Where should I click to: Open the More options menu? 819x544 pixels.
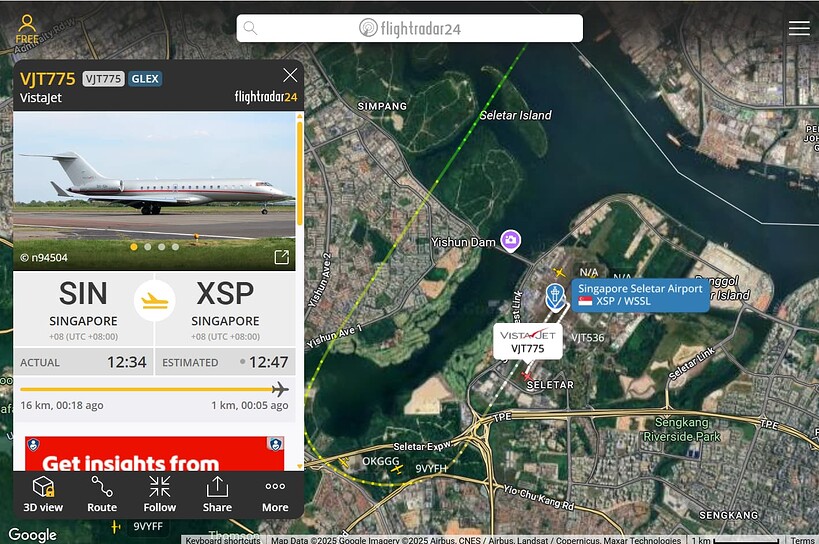click(x=275, y=494)
